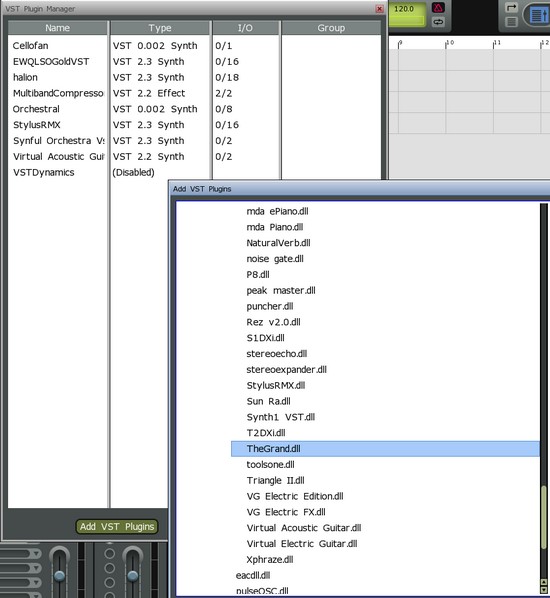The image size is (550, 598).
Task: Click the green bar under the 120.0 tempo
Action: point(407,20)
